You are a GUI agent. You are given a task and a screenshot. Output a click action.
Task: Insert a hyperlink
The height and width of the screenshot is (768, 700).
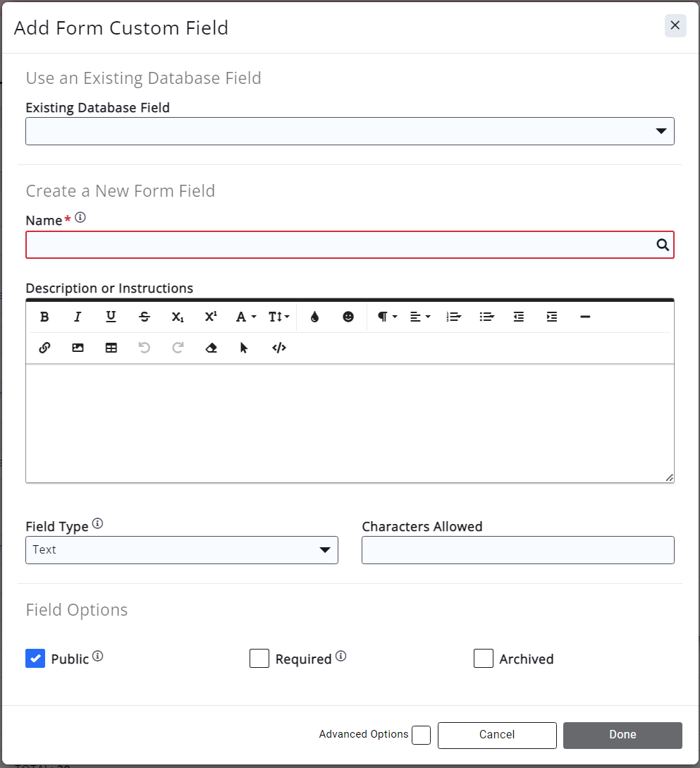[44, 347]
